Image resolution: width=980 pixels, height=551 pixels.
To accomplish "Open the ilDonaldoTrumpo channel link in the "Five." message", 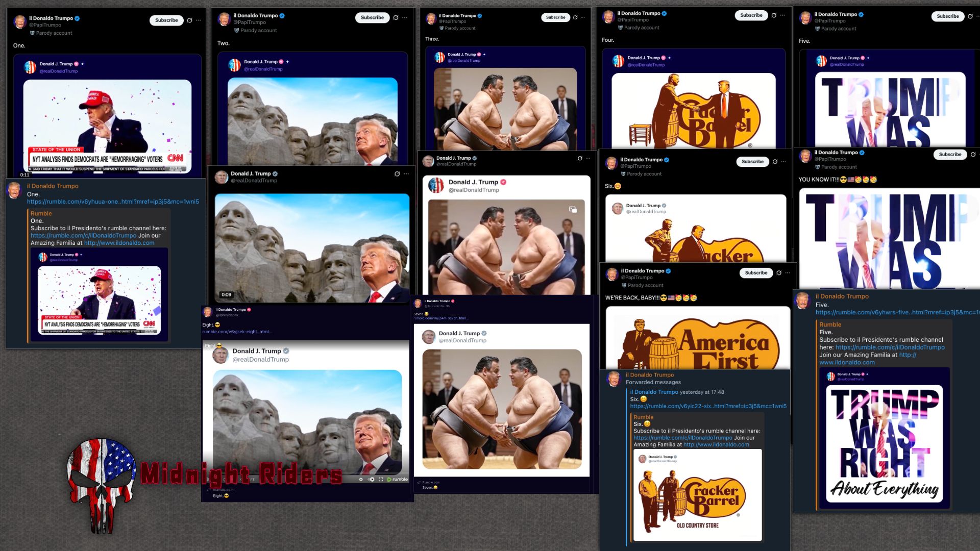I will (890, 347).
